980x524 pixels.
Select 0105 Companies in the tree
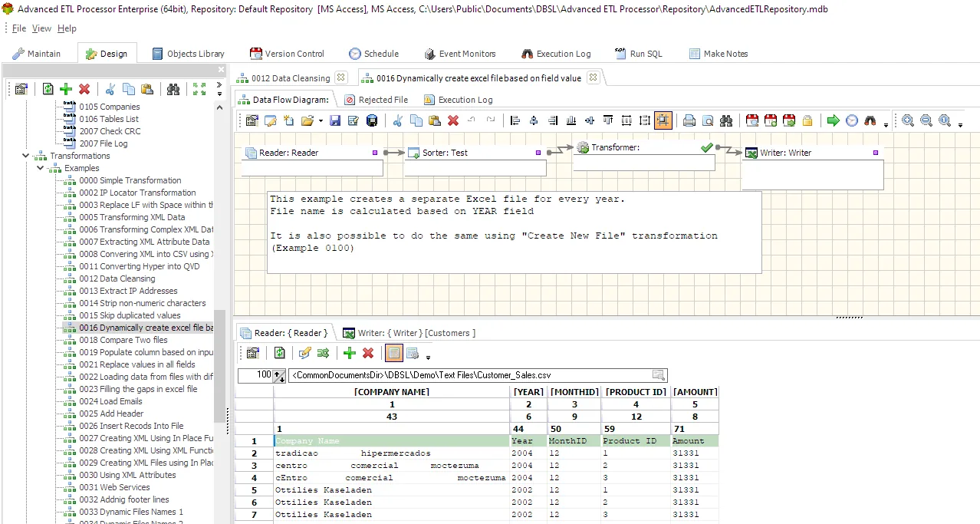tap(109, 107)
